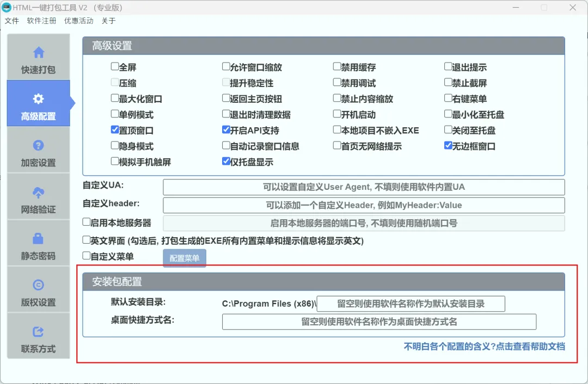Close the HTML一键打包工具 window
Image resolution: width=588 pixels, height=384 pixels.
pyautogui.click(x=573, y=8)
